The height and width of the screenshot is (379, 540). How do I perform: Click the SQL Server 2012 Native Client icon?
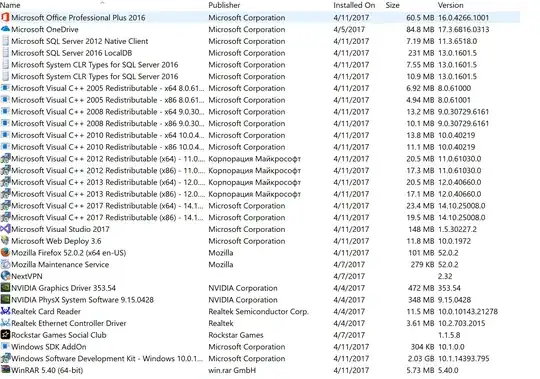point(5,41)
